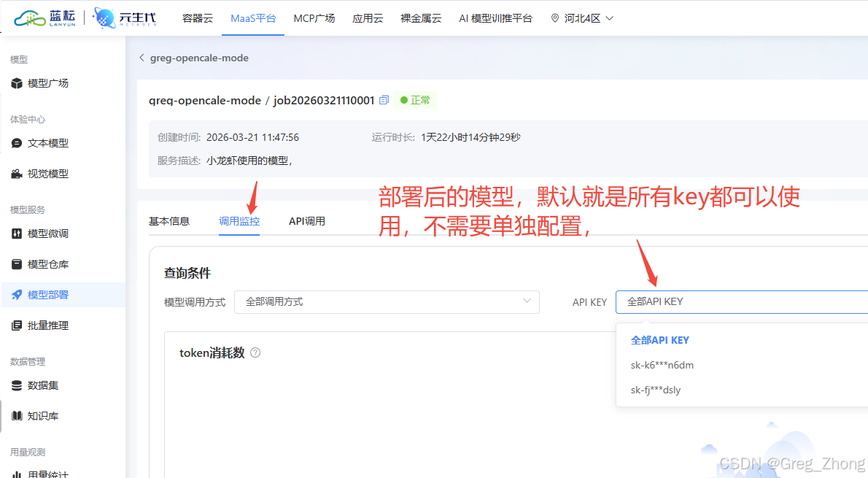Click the 知识库 book icon

point(17,415)
